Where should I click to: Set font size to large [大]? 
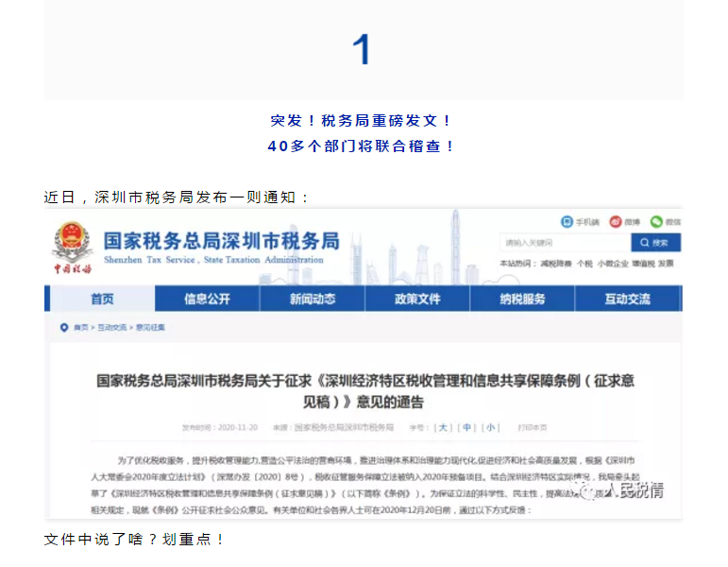[x=443, y=427]
